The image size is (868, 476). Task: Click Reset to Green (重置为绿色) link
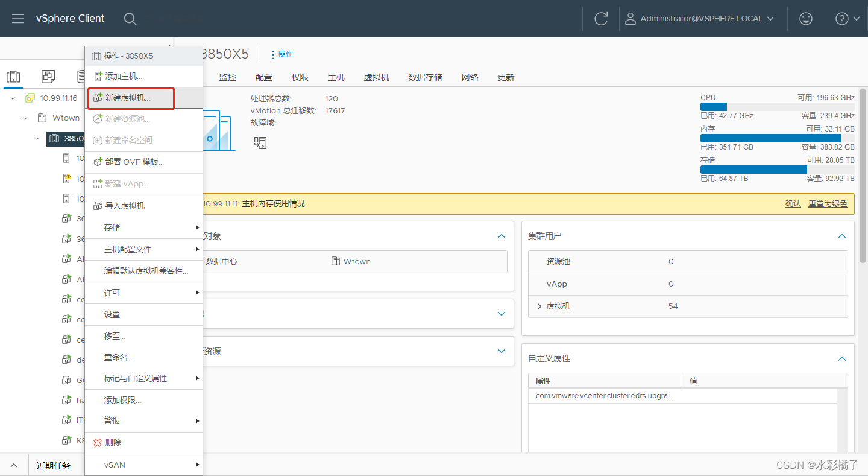tap(827, 204)
